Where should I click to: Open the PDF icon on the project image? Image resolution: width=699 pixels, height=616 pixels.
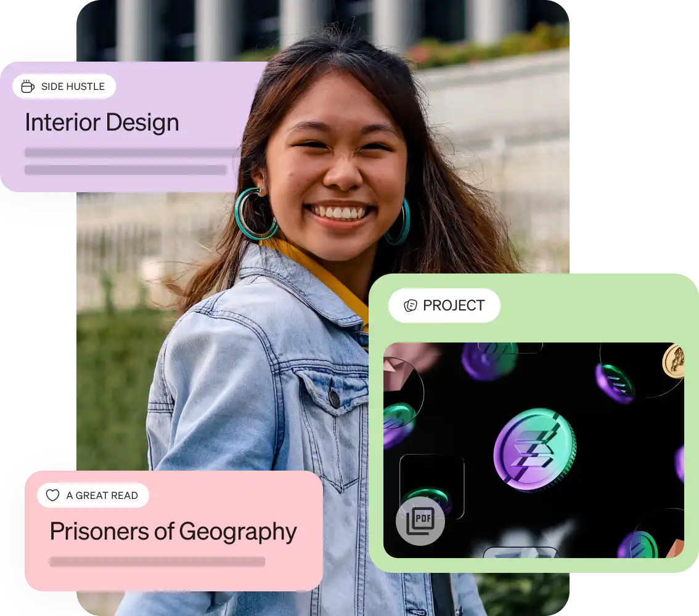tap(420, 521)
